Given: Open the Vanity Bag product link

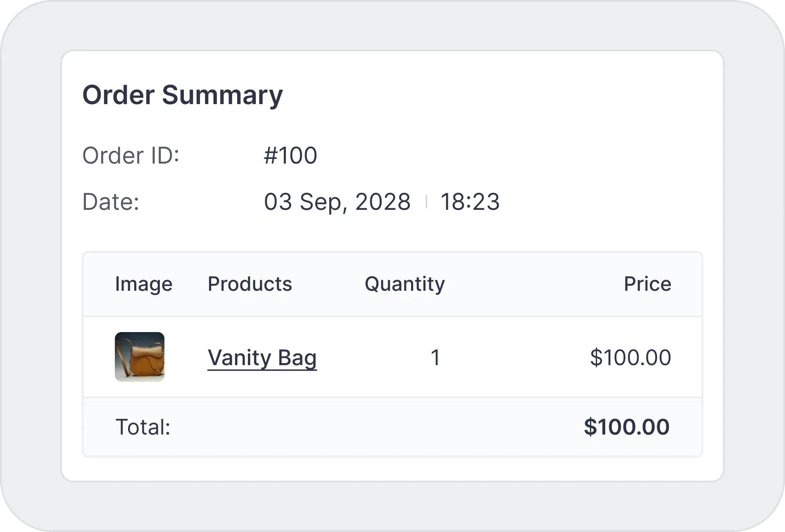Looking at the screenshot, I should pos(262,358).
